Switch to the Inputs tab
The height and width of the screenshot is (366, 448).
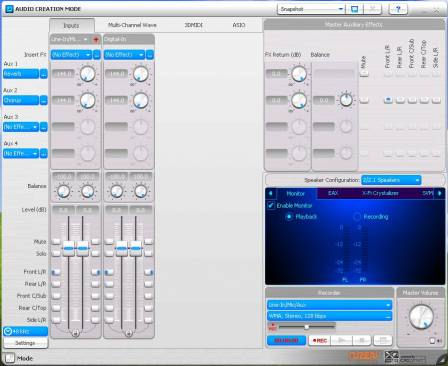tap(71, 25)
